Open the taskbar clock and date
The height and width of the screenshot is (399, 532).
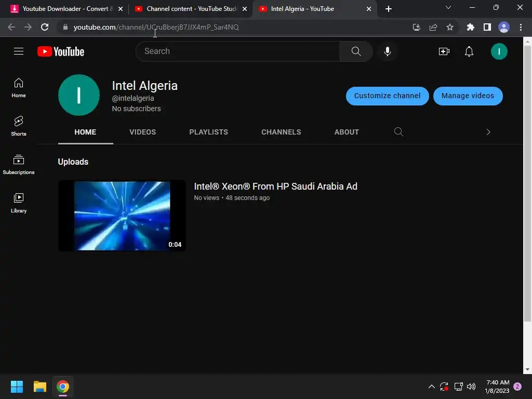click(x=497, y=387)
